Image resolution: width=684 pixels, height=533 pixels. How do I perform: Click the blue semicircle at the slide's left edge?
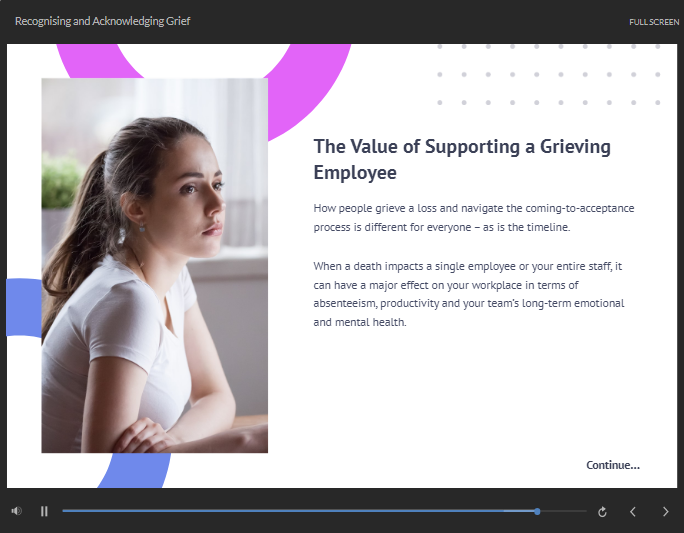pos(24,308)
